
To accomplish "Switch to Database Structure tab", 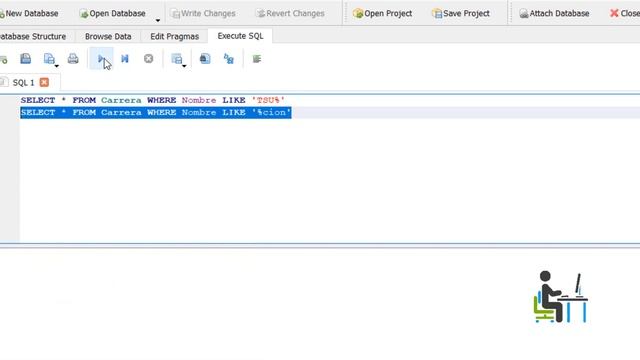I will click(33, 36).
